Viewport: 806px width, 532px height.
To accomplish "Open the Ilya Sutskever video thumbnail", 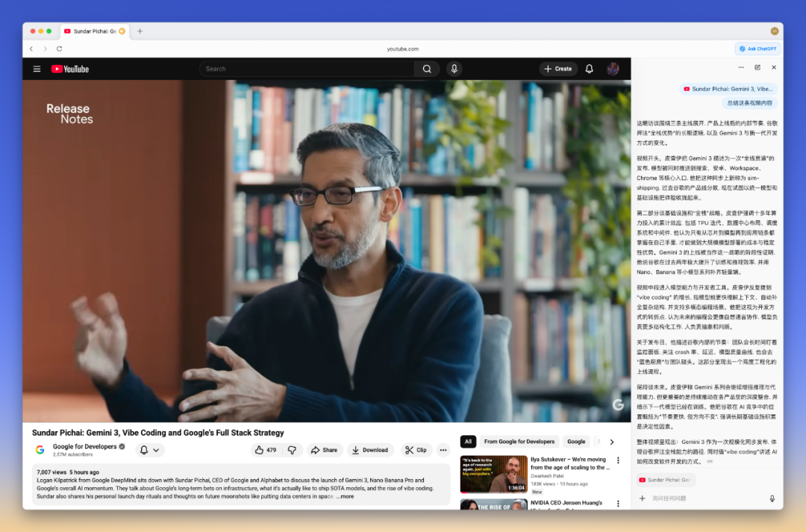I will click(x=493, y=473).
